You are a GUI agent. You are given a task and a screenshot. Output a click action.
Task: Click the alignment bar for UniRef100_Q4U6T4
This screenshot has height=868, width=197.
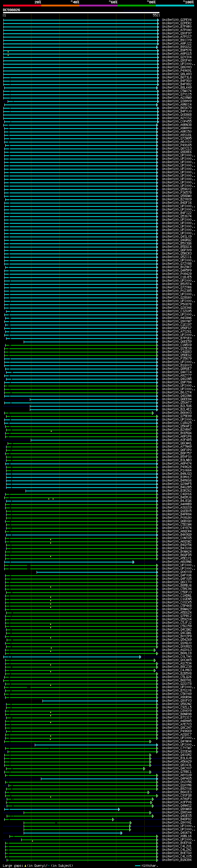click(x=73, y=833)
